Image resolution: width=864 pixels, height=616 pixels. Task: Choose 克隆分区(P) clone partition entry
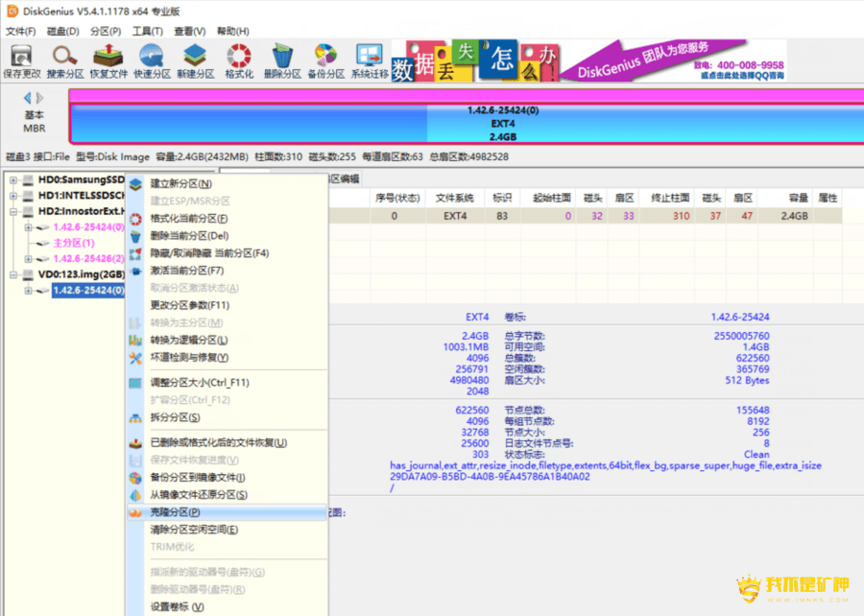click(227, 512)
